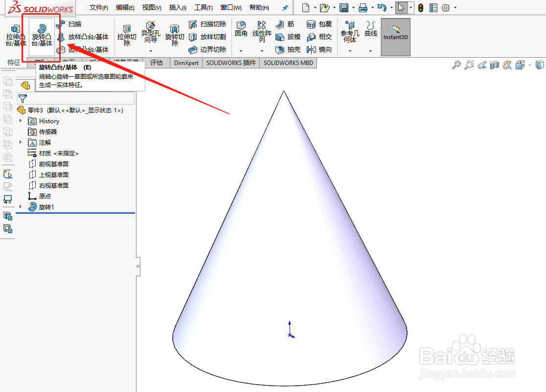Expand the History folder node
Screen dimensions: 546x392
[20, 121]
